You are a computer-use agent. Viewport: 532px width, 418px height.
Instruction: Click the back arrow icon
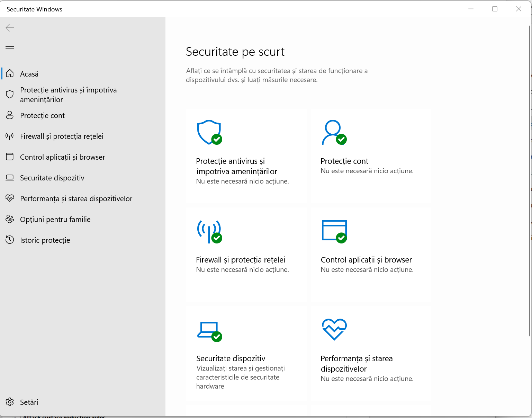[x=10, y=28]
